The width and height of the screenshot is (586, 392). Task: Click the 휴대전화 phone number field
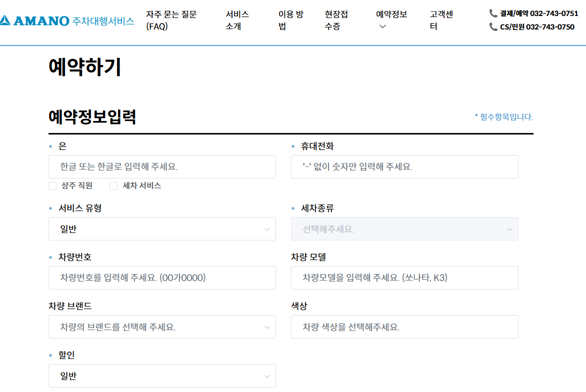click(404, 166)
